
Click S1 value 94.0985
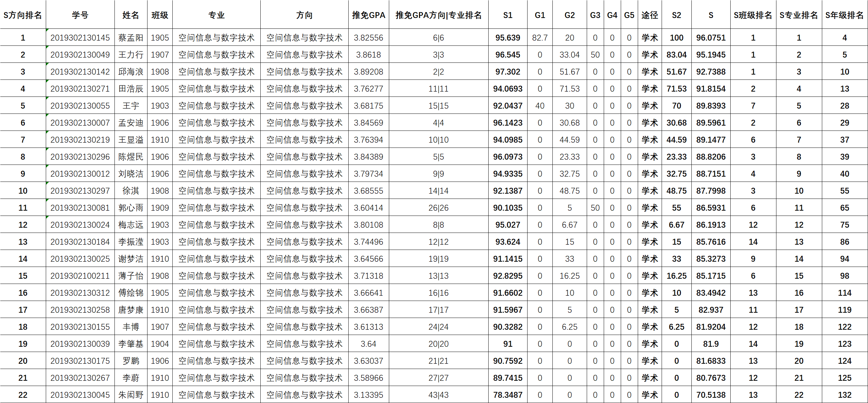(x=508, y=140)
